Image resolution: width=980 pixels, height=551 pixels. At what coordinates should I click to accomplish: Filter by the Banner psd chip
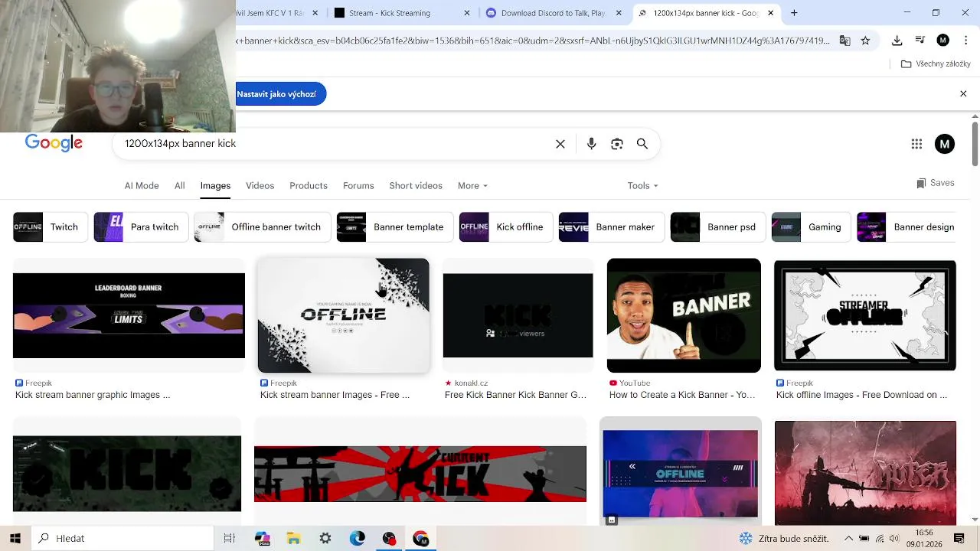pos(717,227)
